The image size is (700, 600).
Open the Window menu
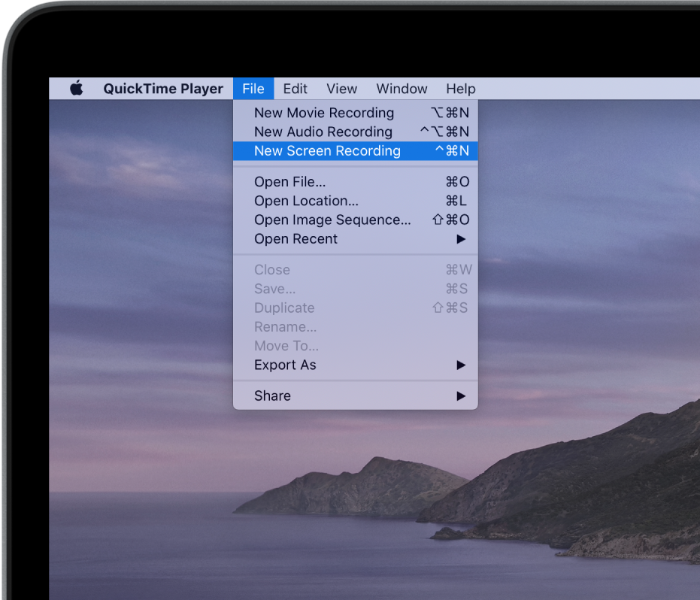402,89
